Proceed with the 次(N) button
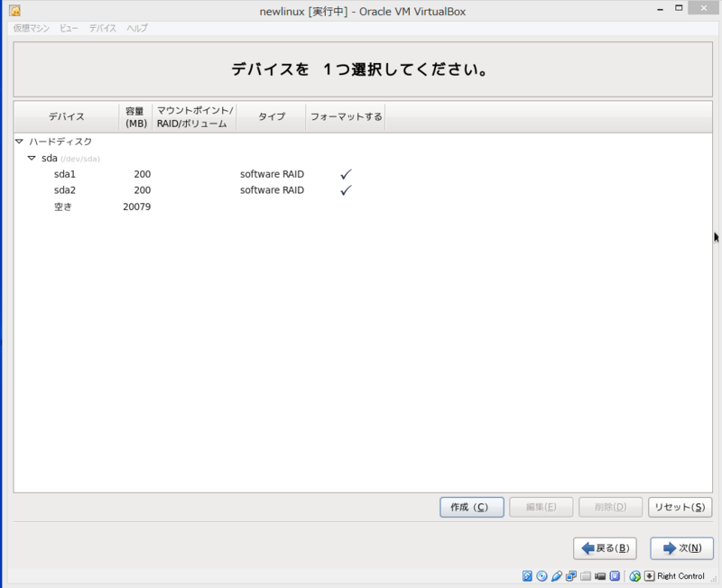 point(682,548)
